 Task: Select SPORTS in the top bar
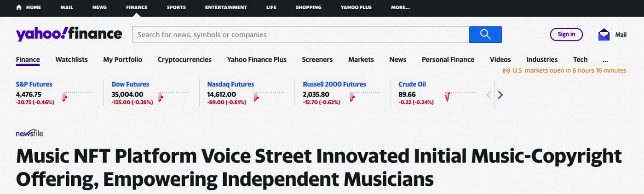pos(176,7)
